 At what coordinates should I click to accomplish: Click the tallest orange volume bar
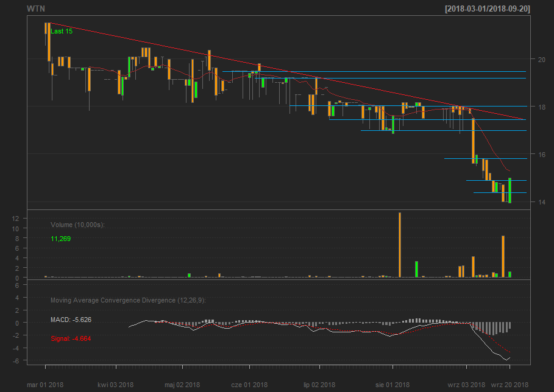400,245
